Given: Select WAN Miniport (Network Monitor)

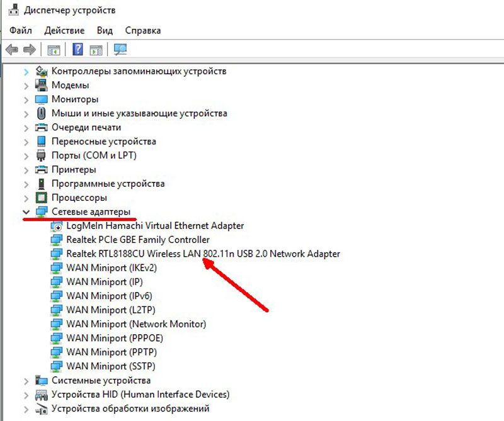Looking at the screenshot, I should [x=136, y=324].
